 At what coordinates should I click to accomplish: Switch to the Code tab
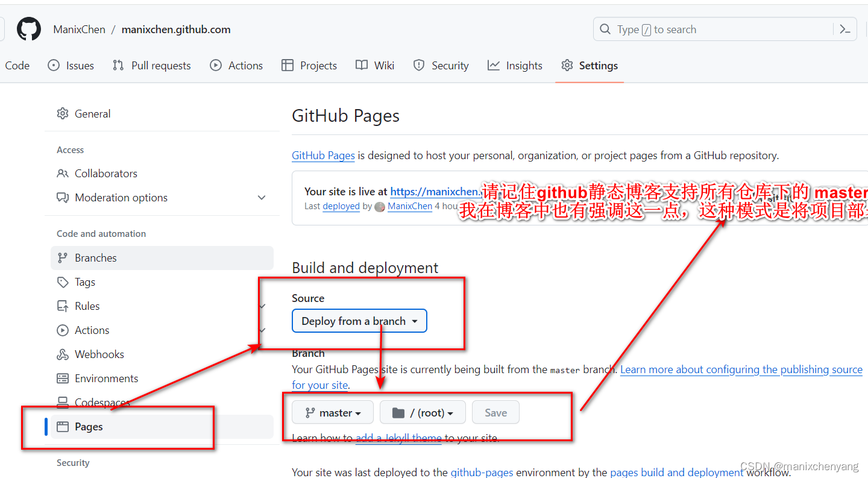pyautogui.click(x=17, y=66)
